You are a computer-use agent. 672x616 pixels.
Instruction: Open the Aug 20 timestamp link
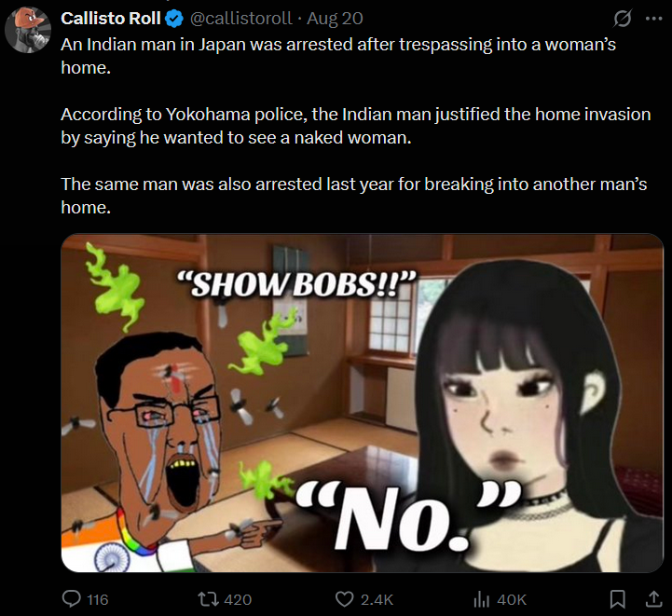(336, 19)
